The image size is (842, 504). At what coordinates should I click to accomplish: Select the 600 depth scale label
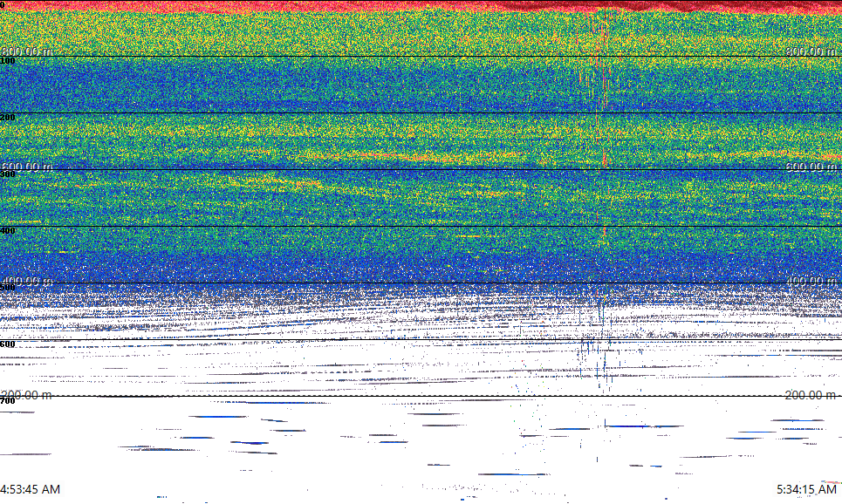[8, 344]
